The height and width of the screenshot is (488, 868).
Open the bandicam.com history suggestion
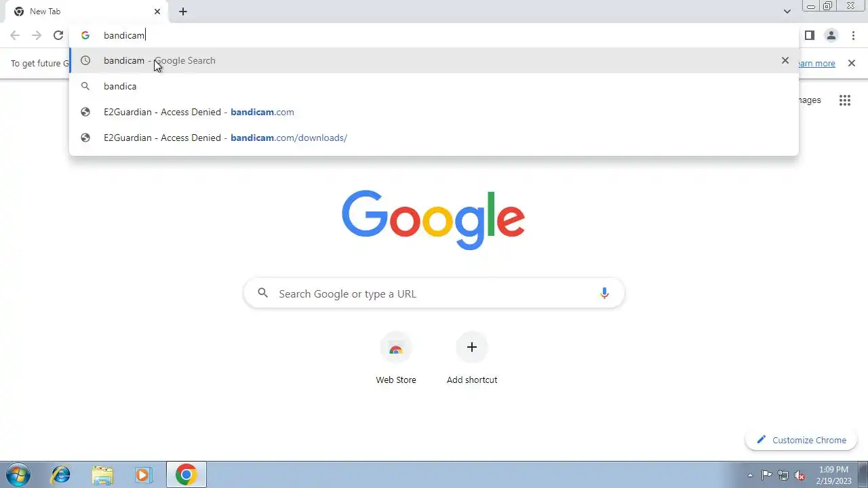tap(434, 112)
